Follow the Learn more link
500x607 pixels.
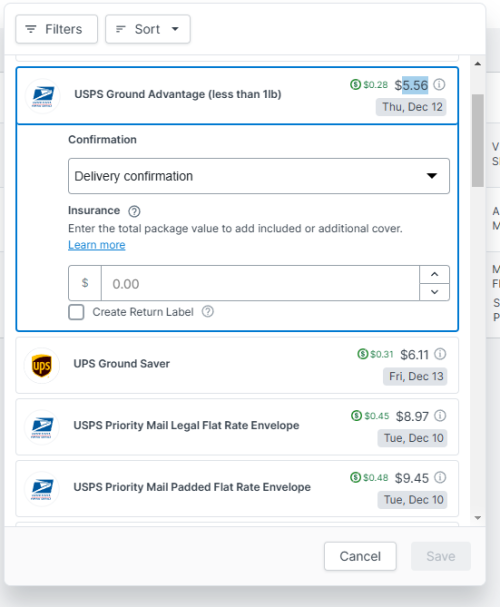coord(97,245)
